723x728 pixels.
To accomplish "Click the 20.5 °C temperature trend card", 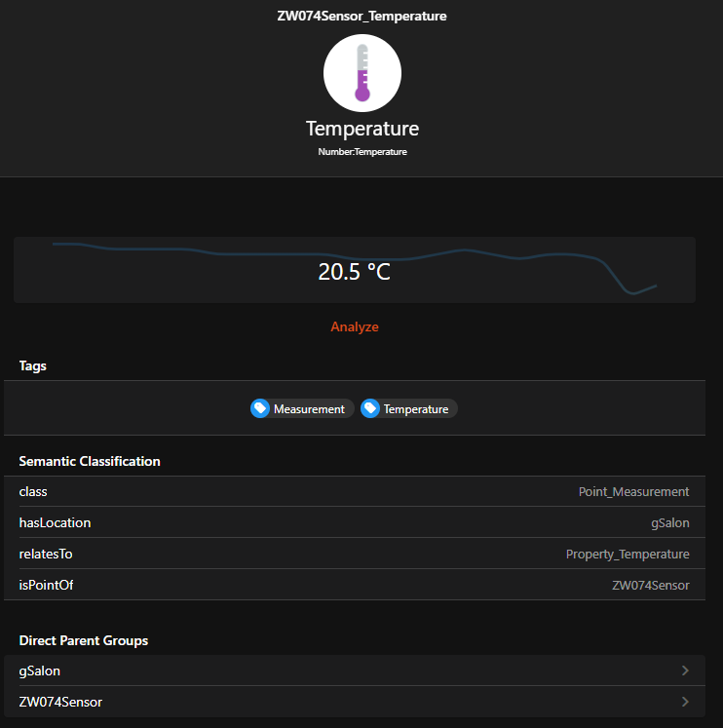I will click(355, 270).
